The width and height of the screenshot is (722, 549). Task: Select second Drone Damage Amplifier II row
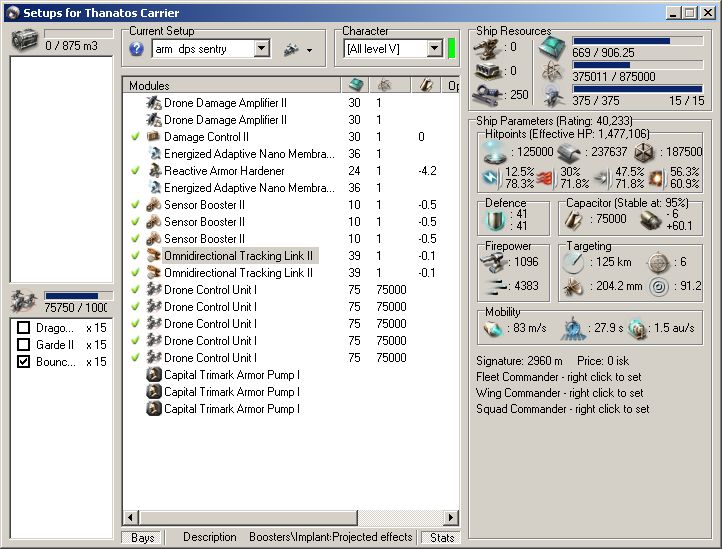tap(291, 119)
